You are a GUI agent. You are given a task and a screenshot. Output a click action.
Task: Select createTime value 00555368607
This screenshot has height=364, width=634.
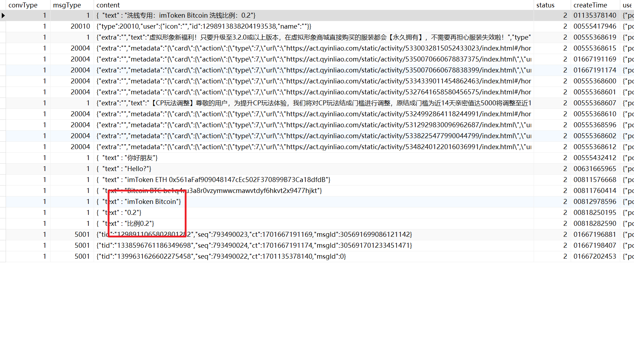tap(595, 103)
